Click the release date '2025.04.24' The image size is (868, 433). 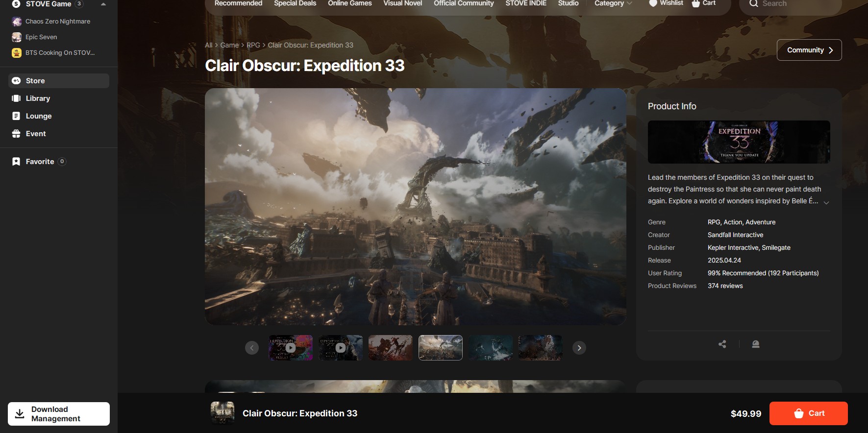pos(724,261)
